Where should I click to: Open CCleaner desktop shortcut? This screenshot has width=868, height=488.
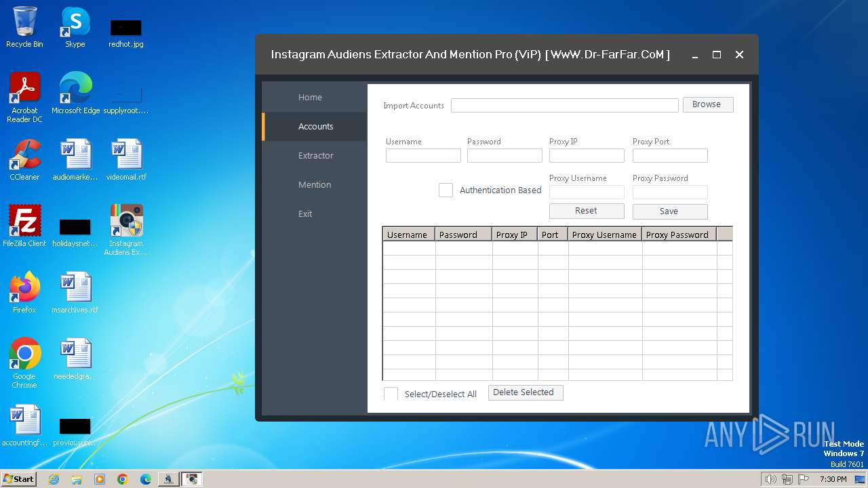point(24,160)
